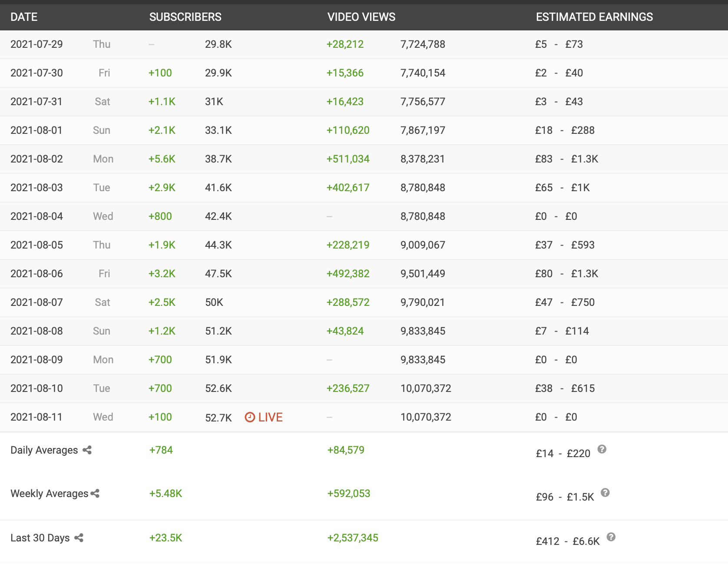
Task: Select date 2021-08-11
Action: point(36,417)
